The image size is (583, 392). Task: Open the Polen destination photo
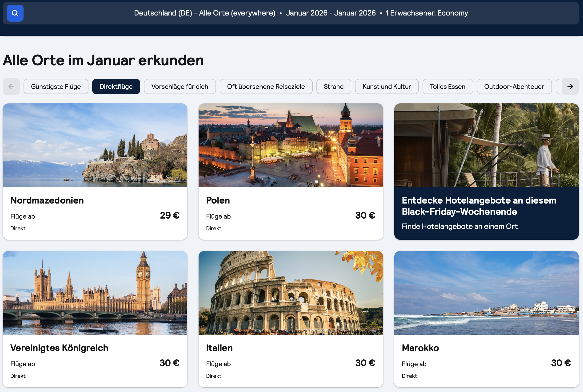point(291,145)
